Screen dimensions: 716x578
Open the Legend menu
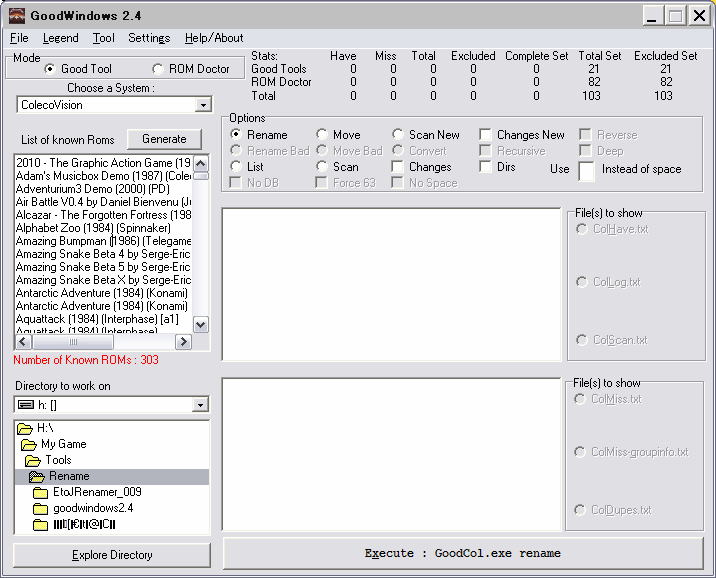pyautogui.click(x=60, y=38)
